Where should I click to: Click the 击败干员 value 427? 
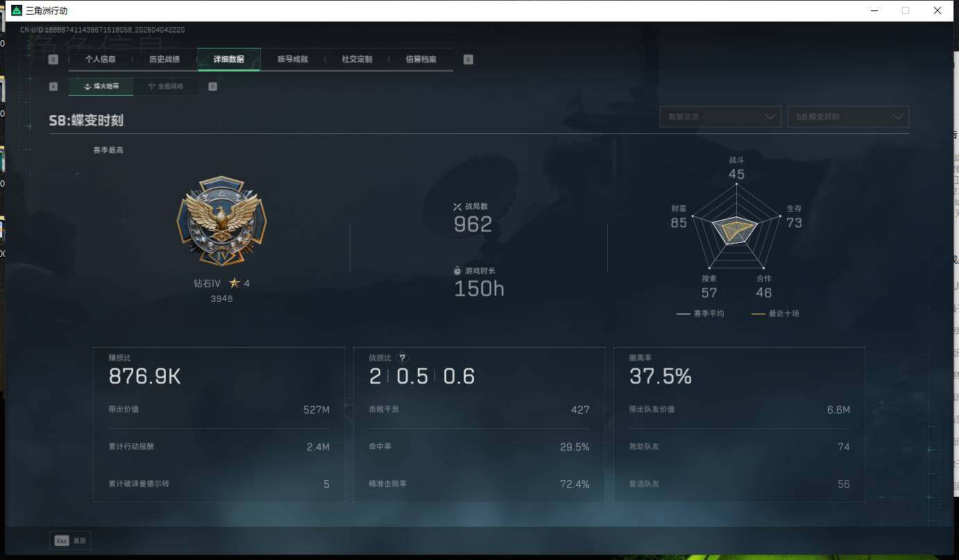click(x=580, y=409)
